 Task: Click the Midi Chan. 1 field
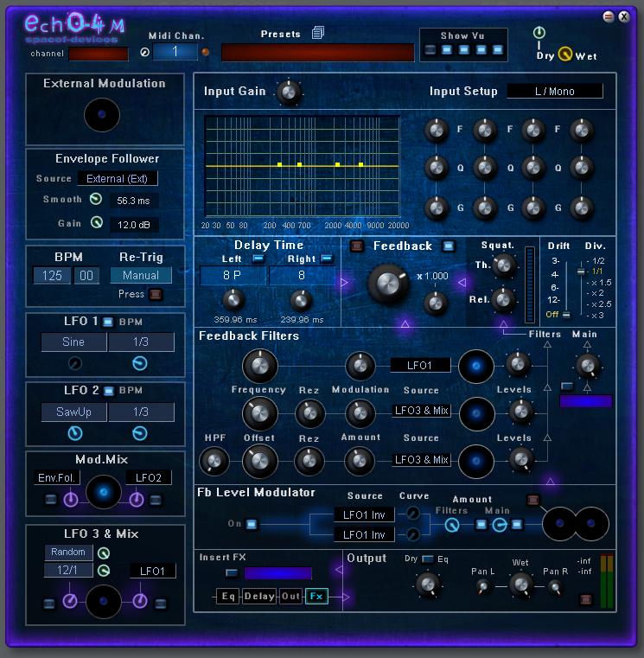(x=175, y=52)
